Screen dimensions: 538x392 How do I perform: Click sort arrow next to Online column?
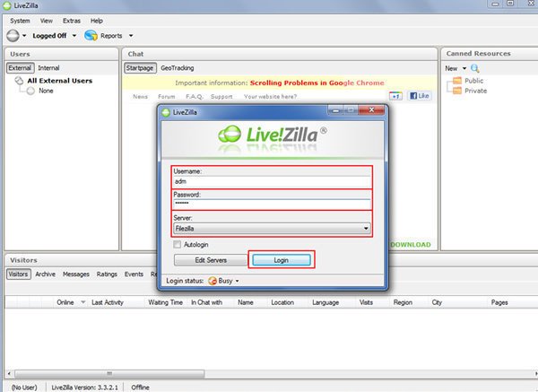tap(82, 302)
